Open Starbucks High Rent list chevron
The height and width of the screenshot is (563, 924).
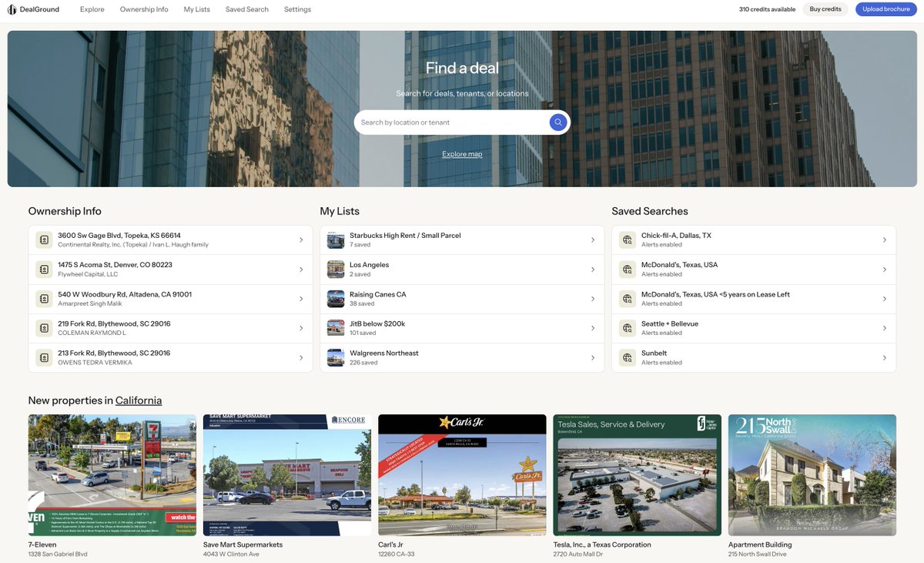pos(593,240)
